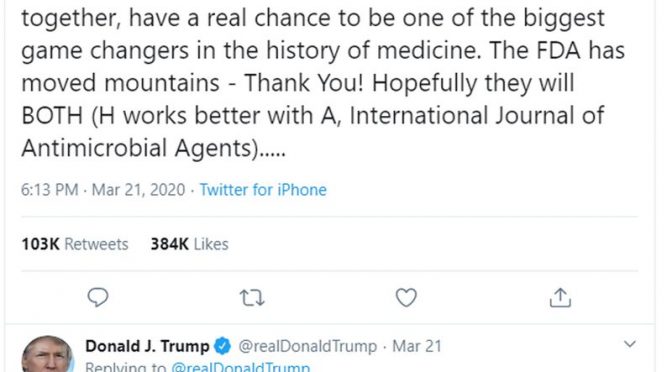Like the tweet with the heart icon
The height and width of the screenshot is (372, 672).
[x=406, y=297]
